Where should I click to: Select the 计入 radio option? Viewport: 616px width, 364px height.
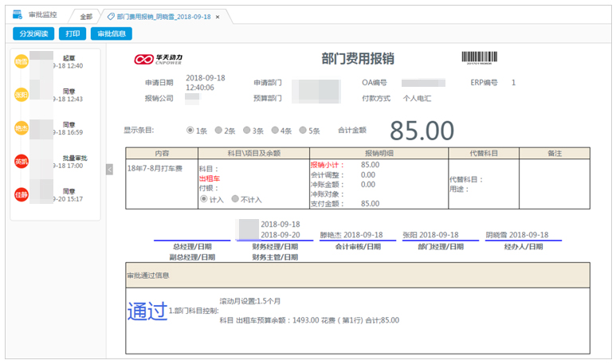[x=204, y=198]
